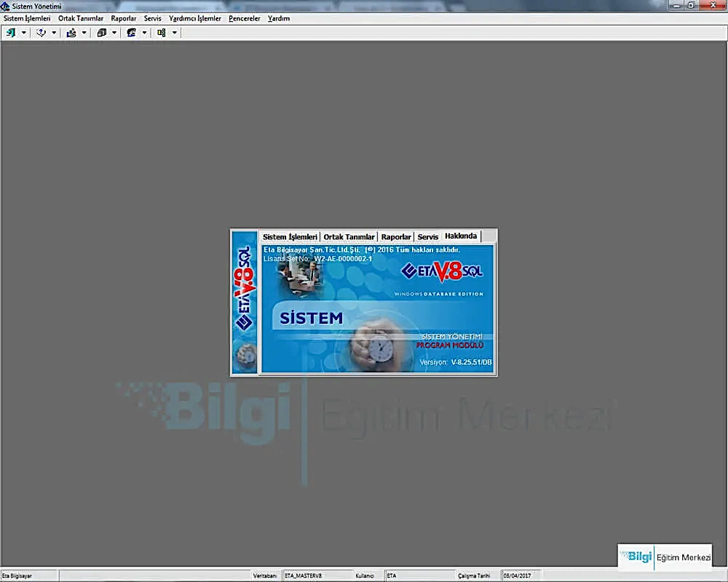Click the app icon in the title bar
The width and height of the screenshot is (728, 582).
[x=6, y=6]
